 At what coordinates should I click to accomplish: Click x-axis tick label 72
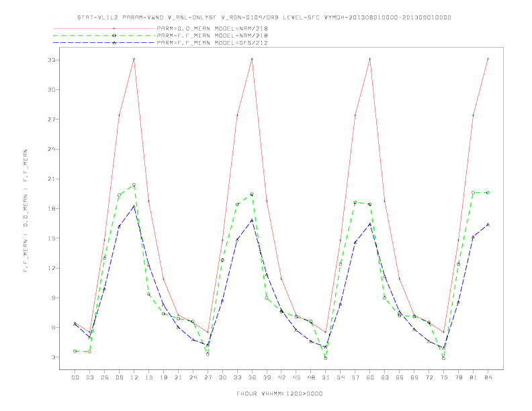point(429,377)
